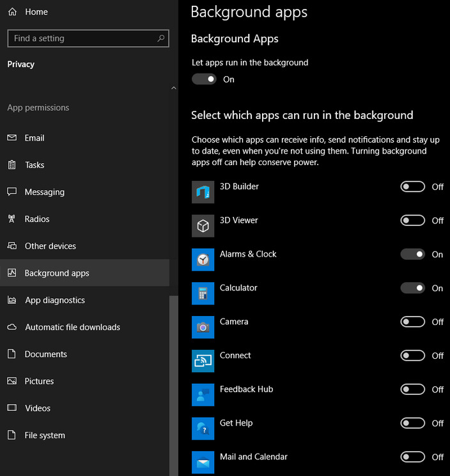Image resolution: width=450 pixels, height=476 pixels.
Task: Click the Tasks clipboard icon
Action: 12,165
